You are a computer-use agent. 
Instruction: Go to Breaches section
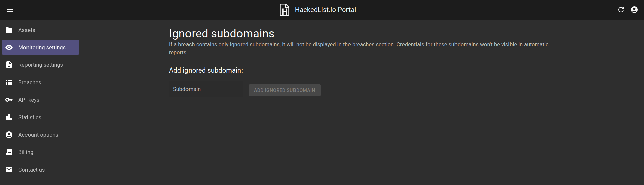click(x=41, y=82)
